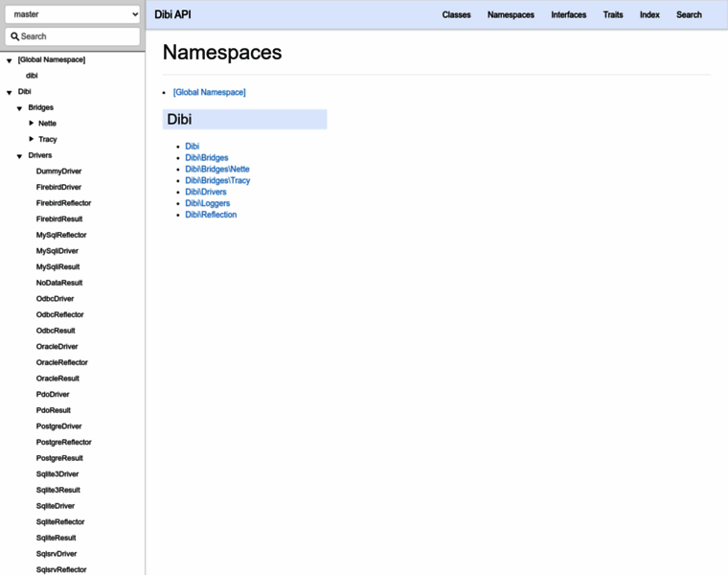Screen dimensions: 728x575
Task: Open Interfaces in top navigation
Action: click(568, 15)
